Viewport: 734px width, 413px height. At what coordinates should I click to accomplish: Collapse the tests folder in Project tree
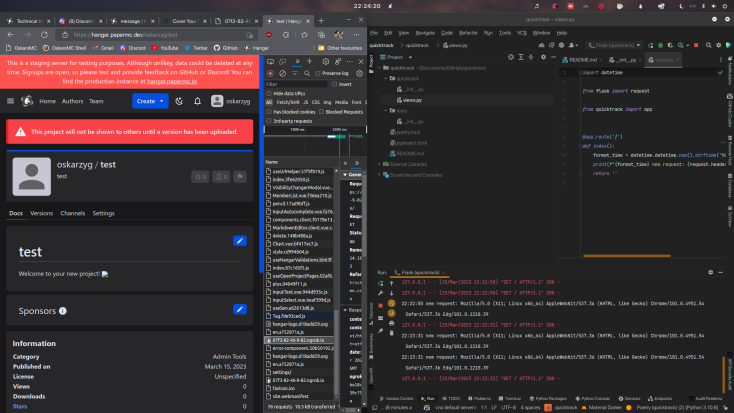386,111
